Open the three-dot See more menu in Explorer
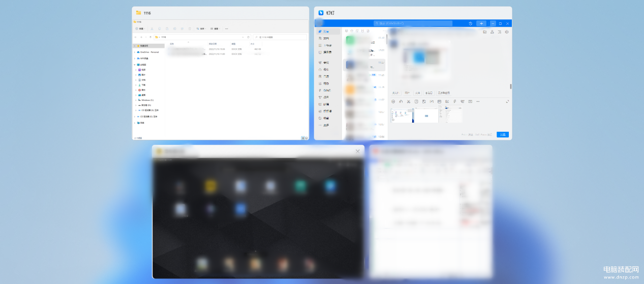 pos(227,29)
